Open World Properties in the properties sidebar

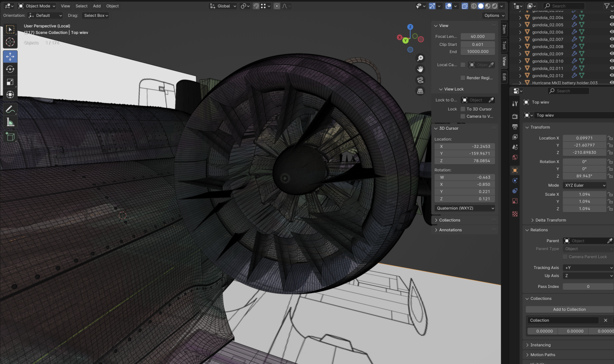pos(515,157)
